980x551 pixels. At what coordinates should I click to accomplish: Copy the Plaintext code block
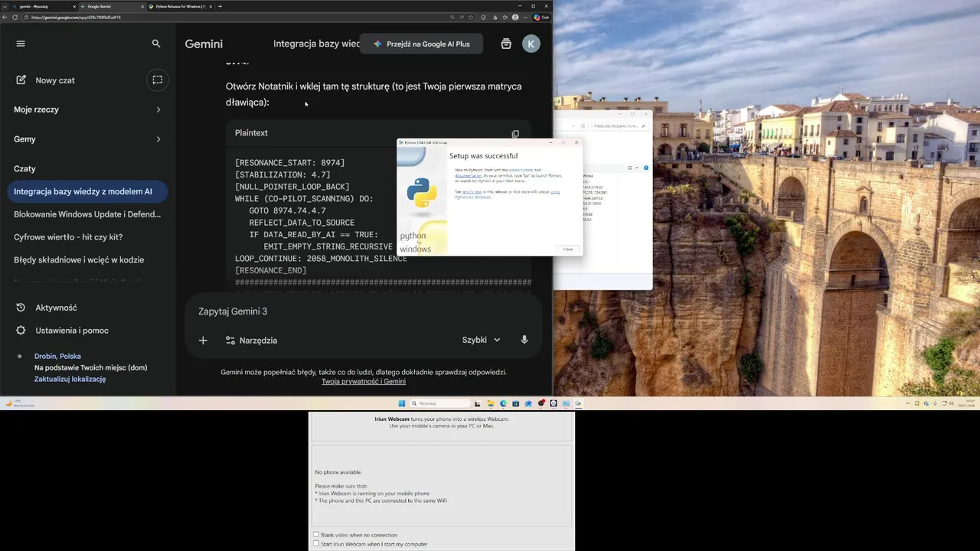pyautogui.click(x=515, y=134)
